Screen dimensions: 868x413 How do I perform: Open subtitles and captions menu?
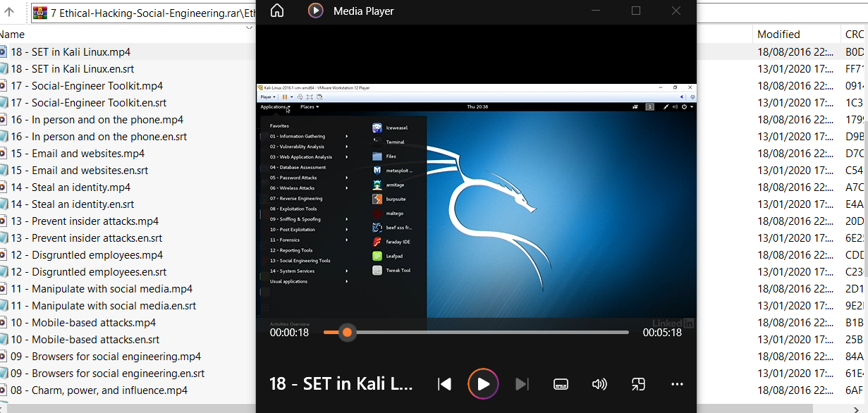point(561,384)
